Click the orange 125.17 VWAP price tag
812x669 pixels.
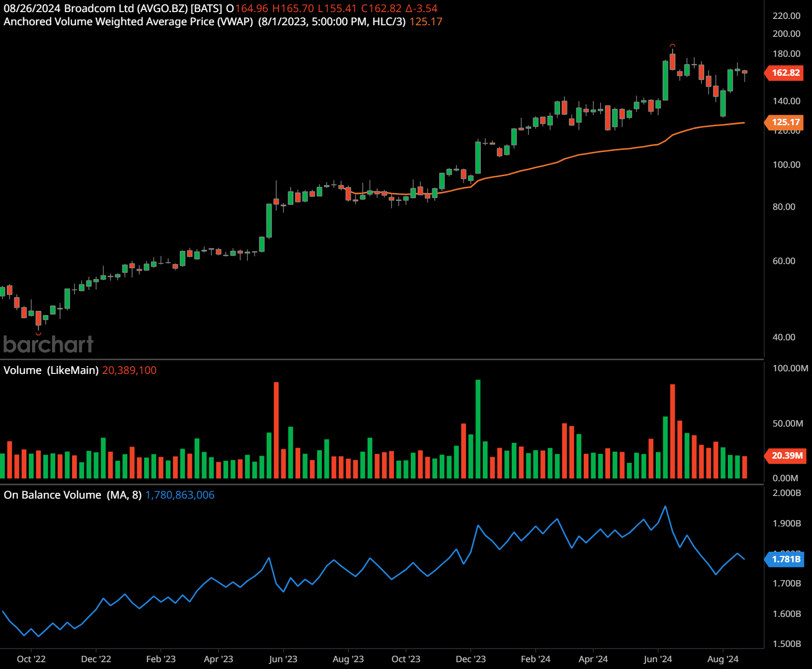785,122
